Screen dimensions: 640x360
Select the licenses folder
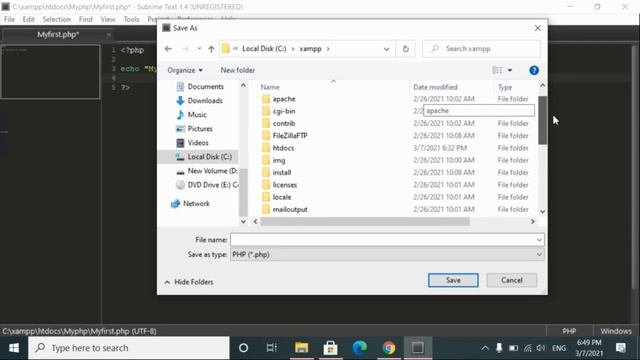[284, 184]
